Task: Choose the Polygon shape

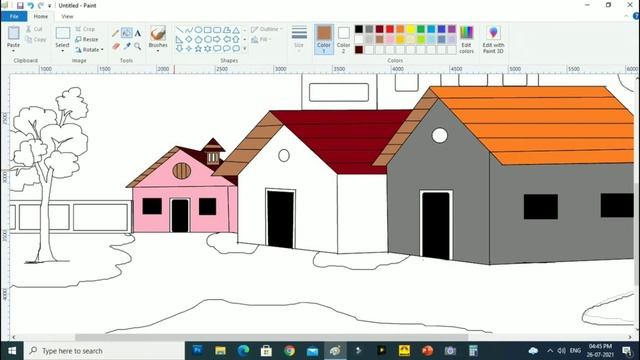Action: [x=227, y=30]
